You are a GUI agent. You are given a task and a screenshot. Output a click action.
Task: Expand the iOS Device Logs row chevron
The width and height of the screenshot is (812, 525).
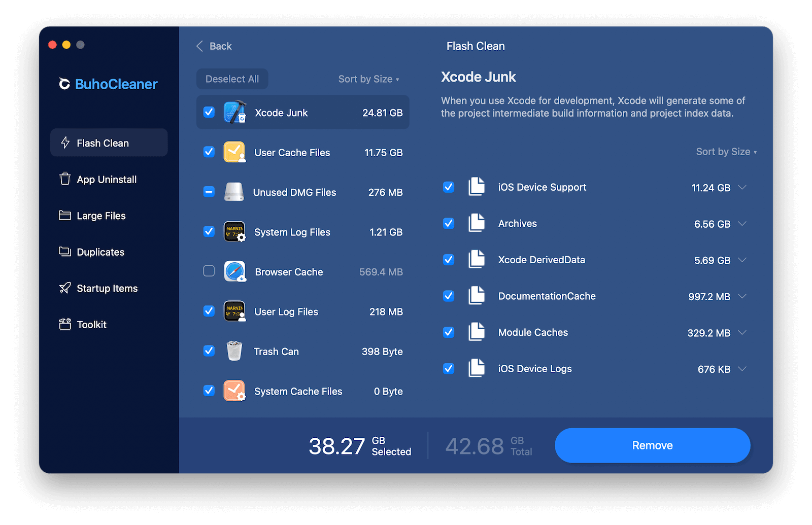click(742, 369)
